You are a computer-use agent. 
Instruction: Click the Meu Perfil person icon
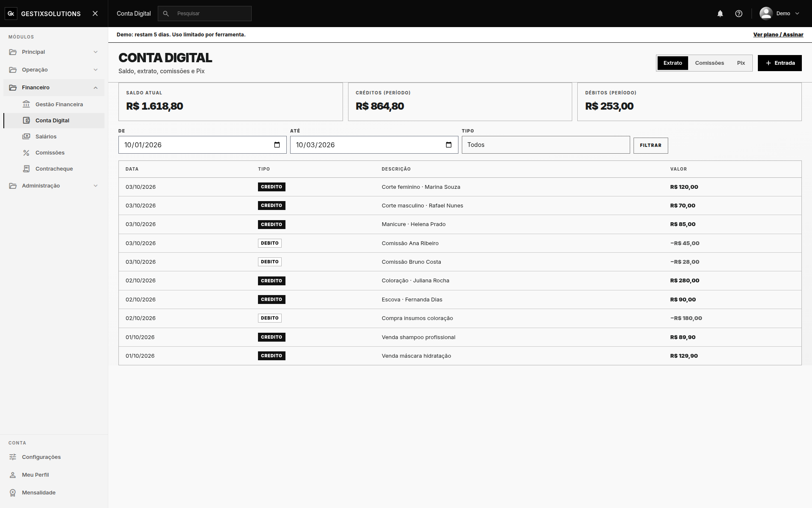coord(13,475)
